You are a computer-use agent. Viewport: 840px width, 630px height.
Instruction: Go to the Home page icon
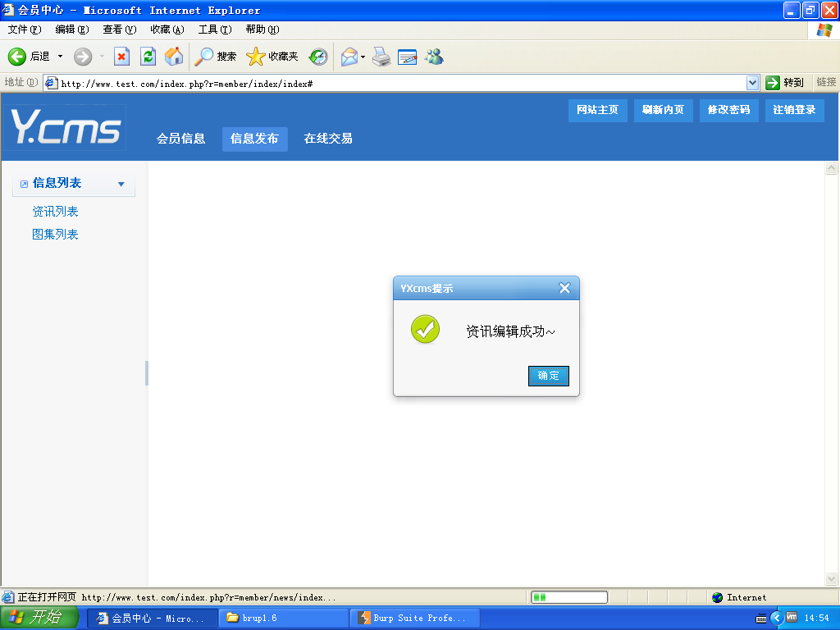click(174, 57)
